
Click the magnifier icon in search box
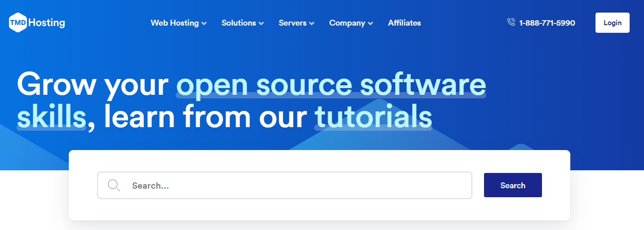coord(114,185)
